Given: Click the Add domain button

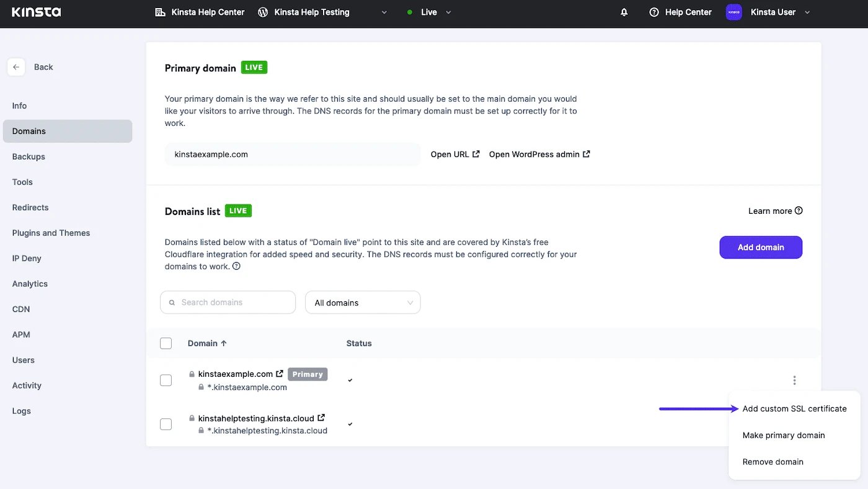Looking at the screenshot, I should [x=761, y=247].
